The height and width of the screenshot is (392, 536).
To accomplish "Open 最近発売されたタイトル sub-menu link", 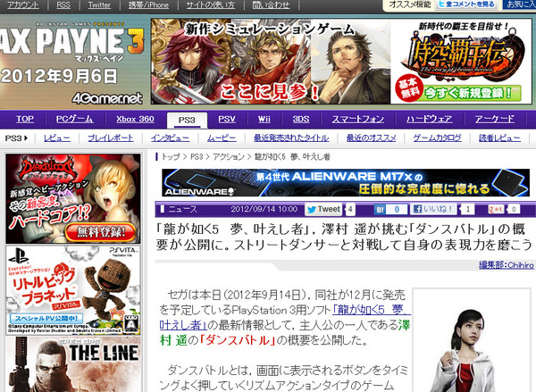I will [x=291, y=138].
